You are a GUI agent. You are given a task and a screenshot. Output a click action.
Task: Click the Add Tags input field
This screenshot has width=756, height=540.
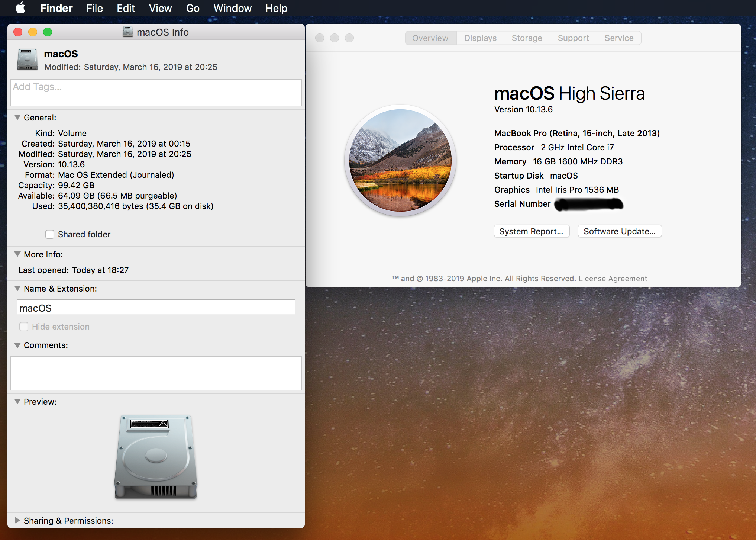(x=156, y=92)
